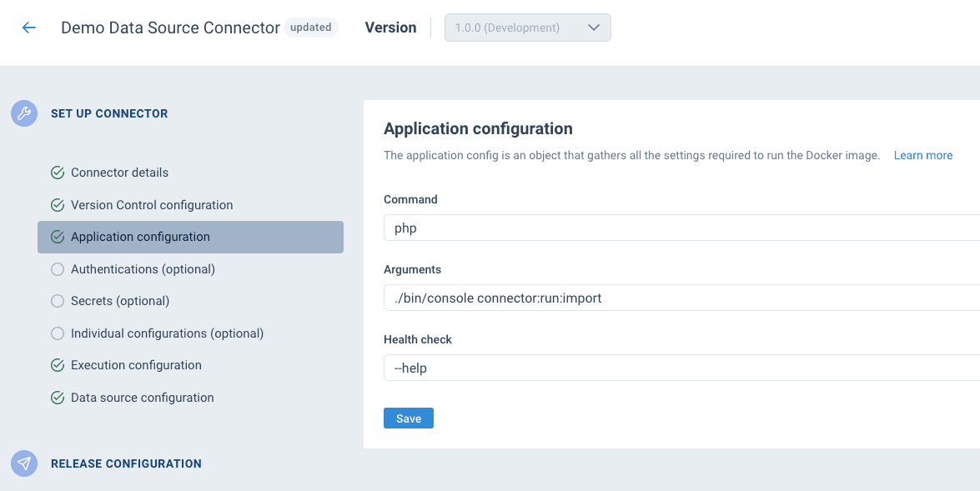Viewport: 980px width, 491px height.
Task: Click the updated badge beside the connector title
Action: coord(310,27)
